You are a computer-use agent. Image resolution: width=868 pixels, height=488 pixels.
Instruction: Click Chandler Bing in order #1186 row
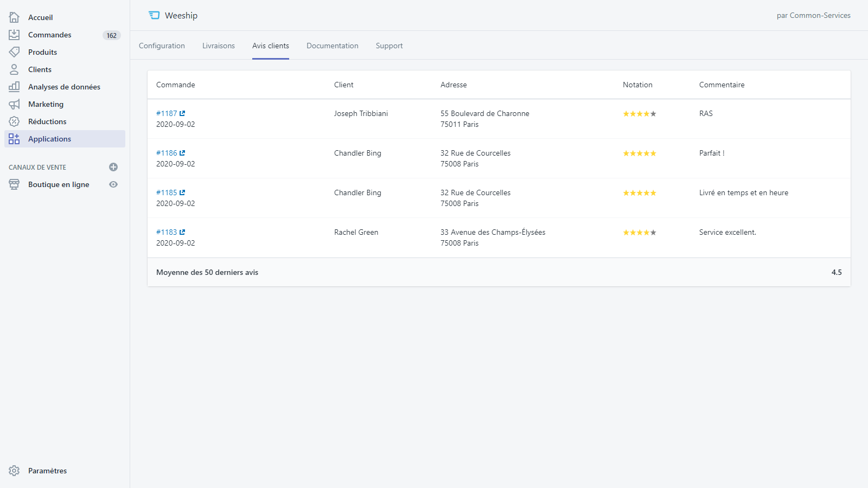pos(358,153)
